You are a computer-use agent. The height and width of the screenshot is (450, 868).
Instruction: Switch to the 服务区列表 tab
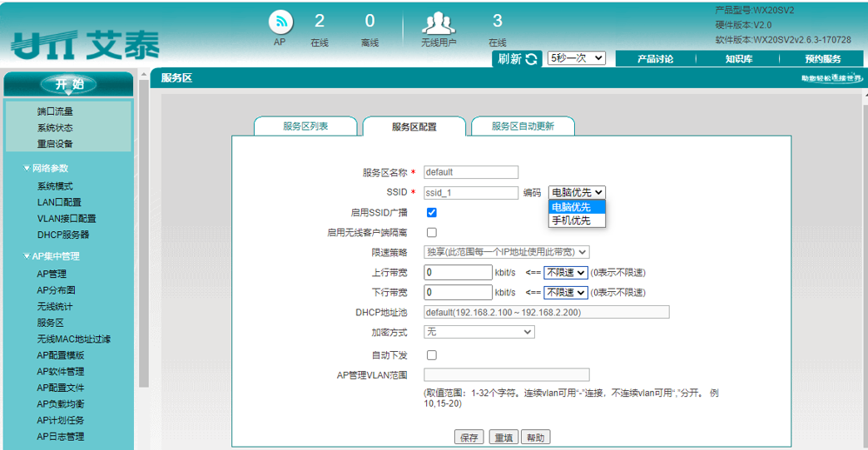click(305, 126)
